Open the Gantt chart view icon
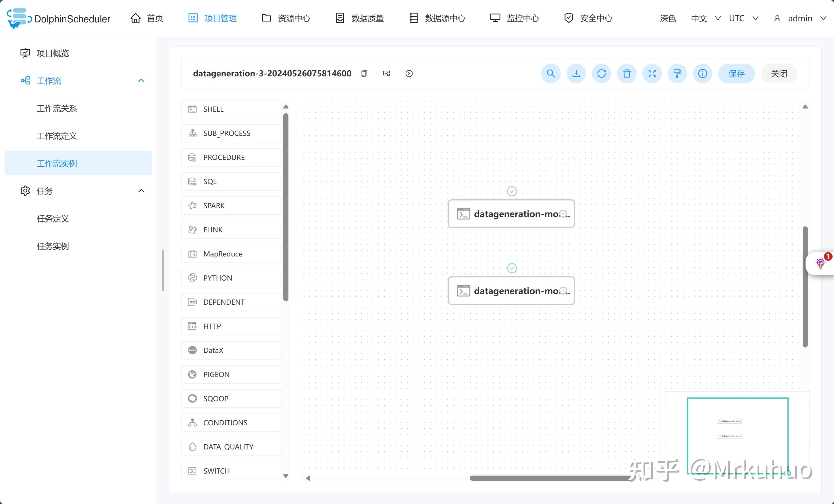 coord(386,74)
